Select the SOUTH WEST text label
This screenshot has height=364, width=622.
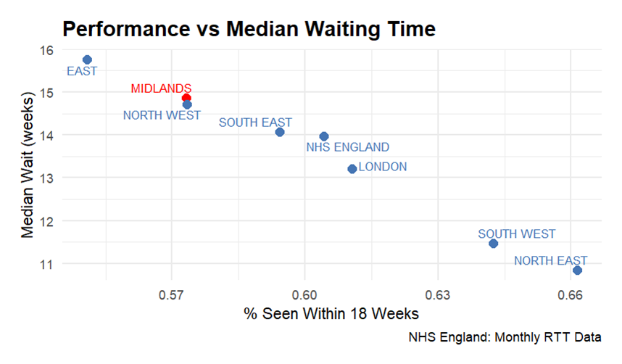coord(517,234)
